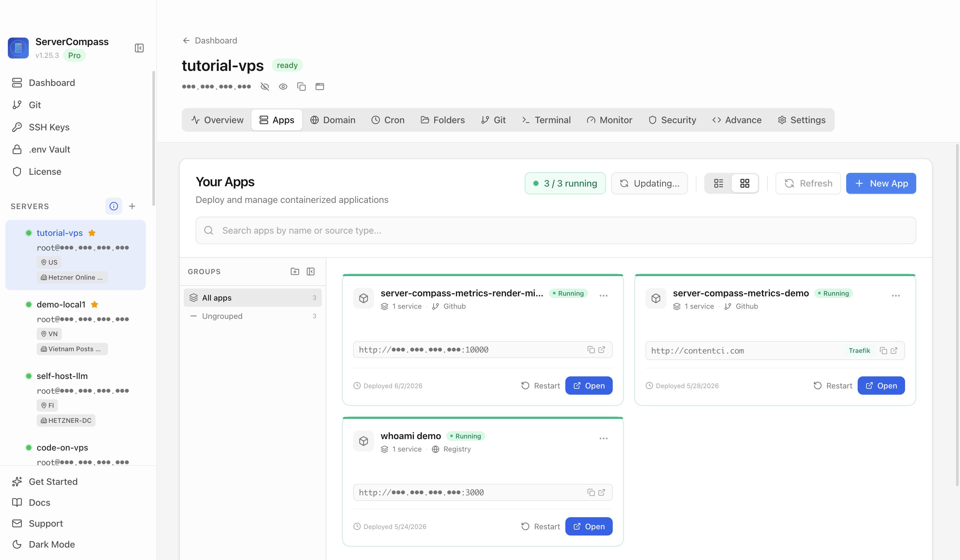Switch to the Domain tab
This screenshot has width=960, height=560.
(x=333, y=120)
